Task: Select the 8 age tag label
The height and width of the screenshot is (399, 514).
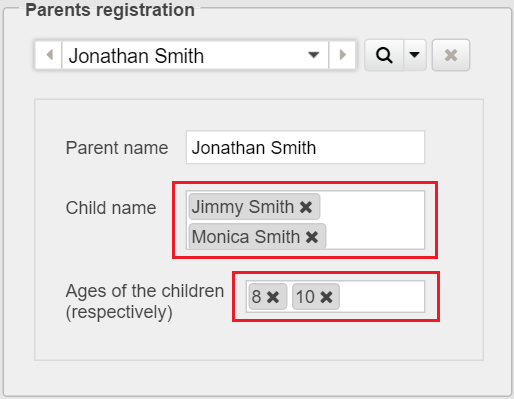Action: click(256, 297)
